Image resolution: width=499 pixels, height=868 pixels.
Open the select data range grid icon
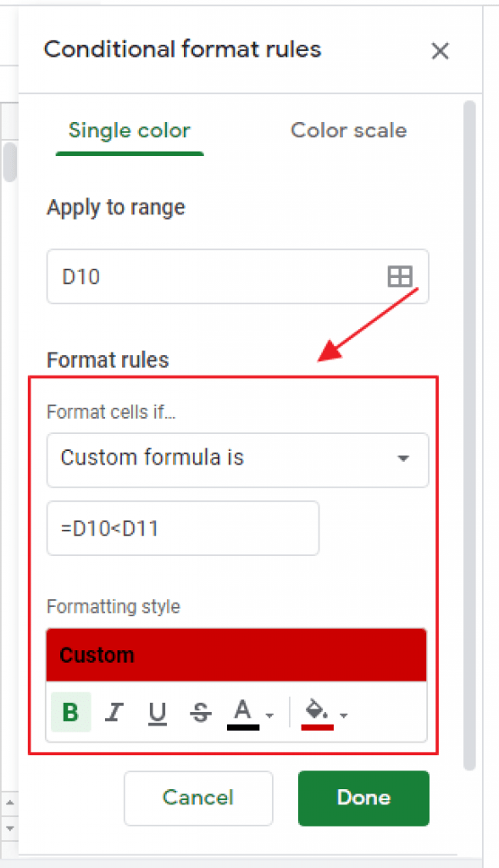coord(399,276)
